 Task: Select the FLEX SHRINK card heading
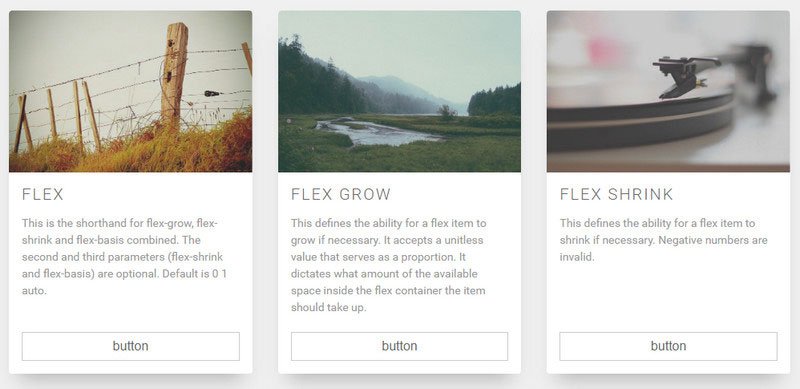pyautogui.click(x=616, y=194)
